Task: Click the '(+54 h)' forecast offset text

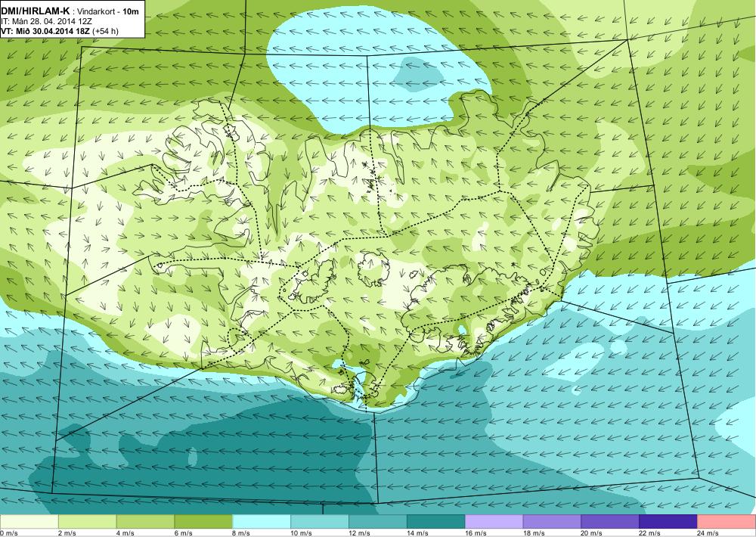Action: (105, 31)
